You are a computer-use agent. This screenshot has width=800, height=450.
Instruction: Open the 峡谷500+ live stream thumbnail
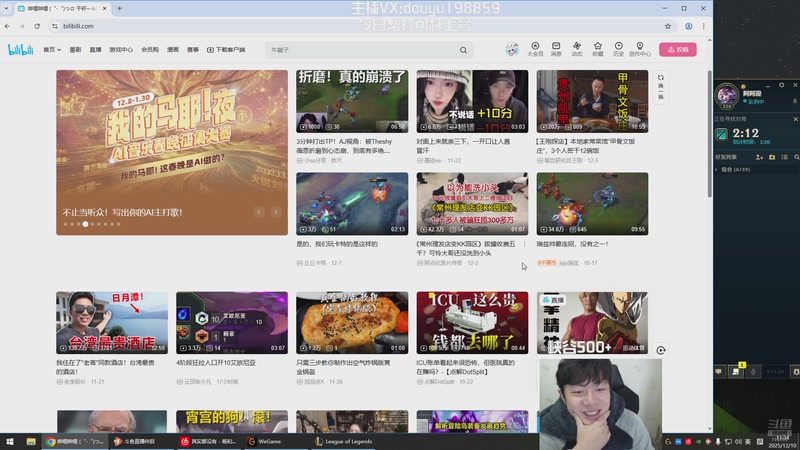[x=592, y=322]
